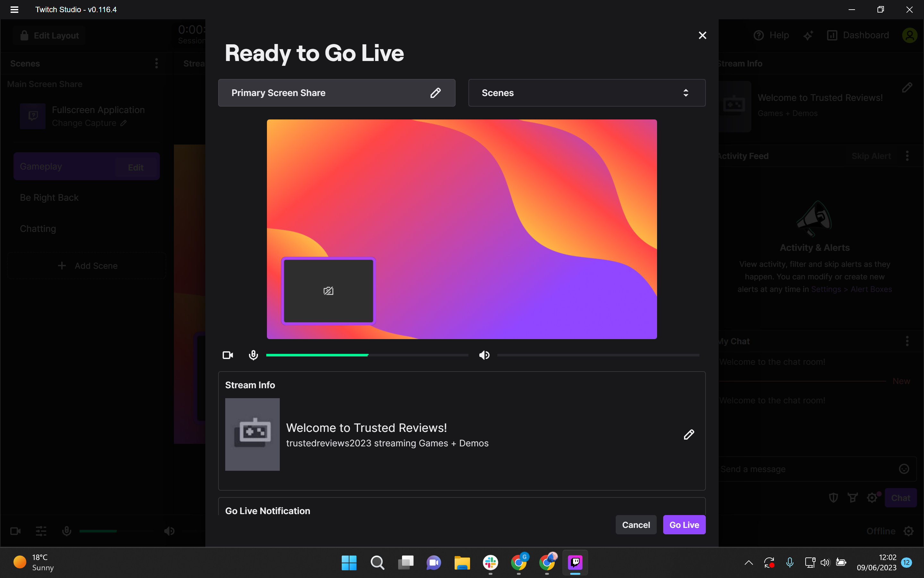Viewport: 924px width, 578px height.
Task: Toggle the camera in the Go Live dialog
Action: pos(228,355)
